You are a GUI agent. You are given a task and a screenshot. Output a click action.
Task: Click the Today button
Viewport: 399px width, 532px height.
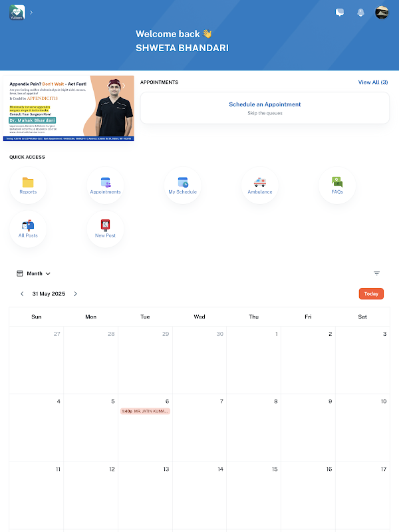tap(371, 294)
